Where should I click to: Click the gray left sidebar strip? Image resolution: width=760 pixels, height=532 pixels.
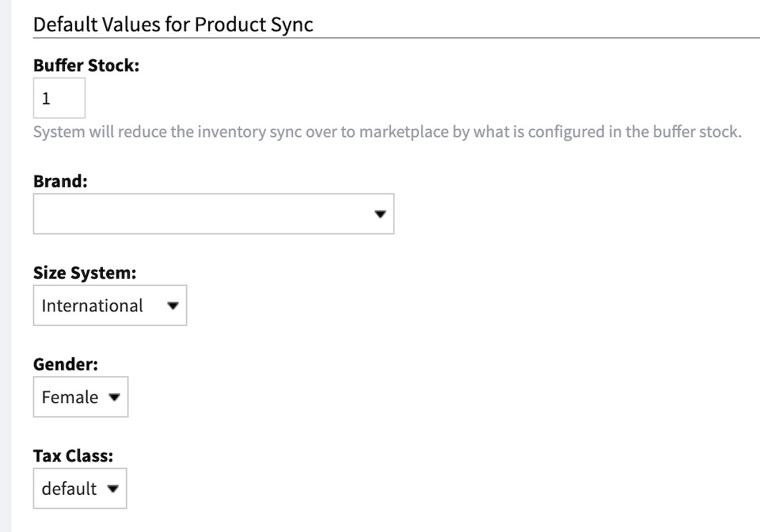click(6, 266)
